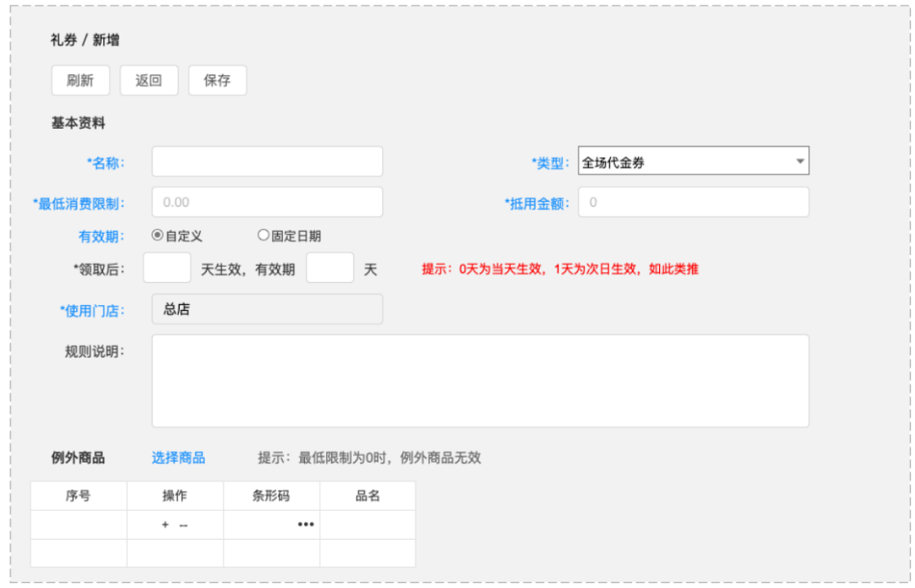Click the 有效期 days input before 天
Screen dimensions: 915x588
click(x=330, y=267)
